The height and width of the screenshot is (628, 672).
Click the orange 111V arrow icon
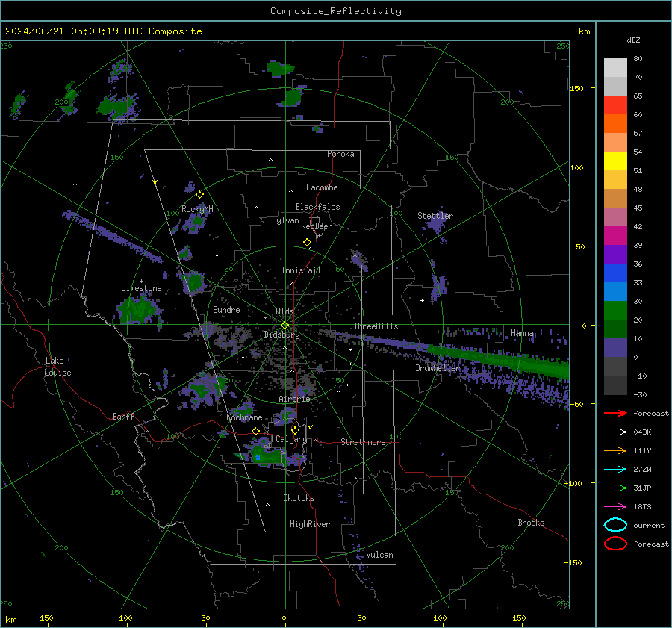tap(615, 450)
